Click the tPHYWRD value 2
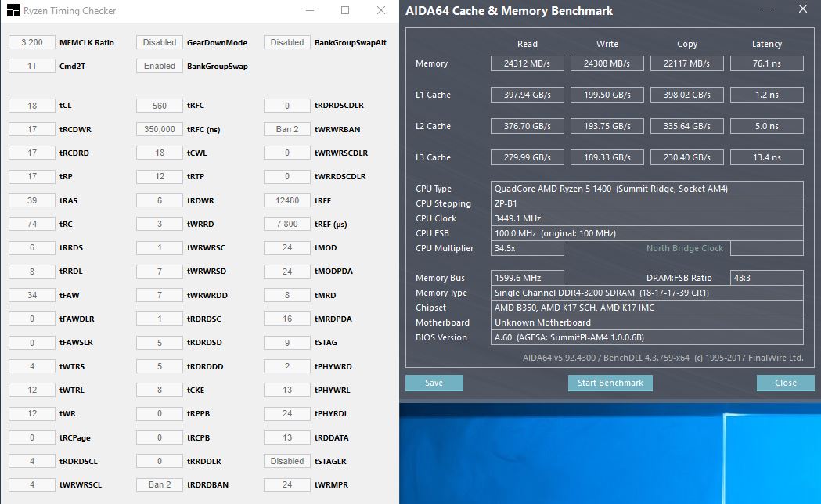Viewport: 821px width, 504px height. [x=287, y=366]
